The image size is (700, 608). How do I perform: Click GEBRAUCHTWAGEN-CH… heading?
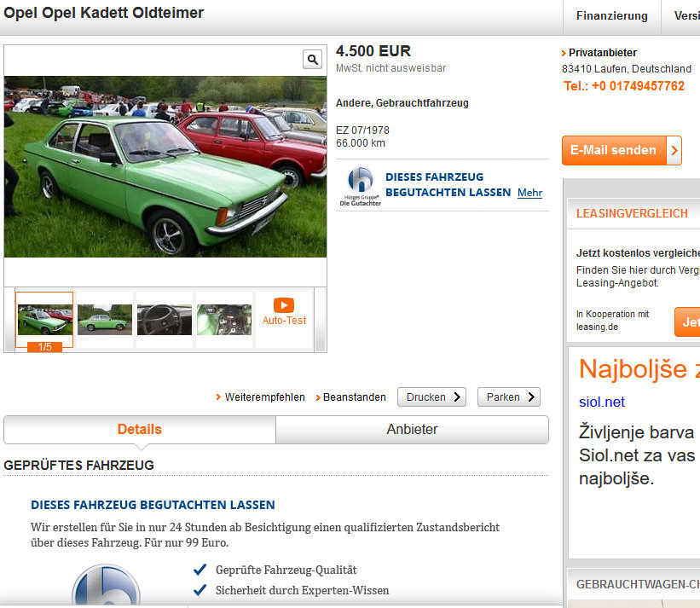(x=638, y=584)
